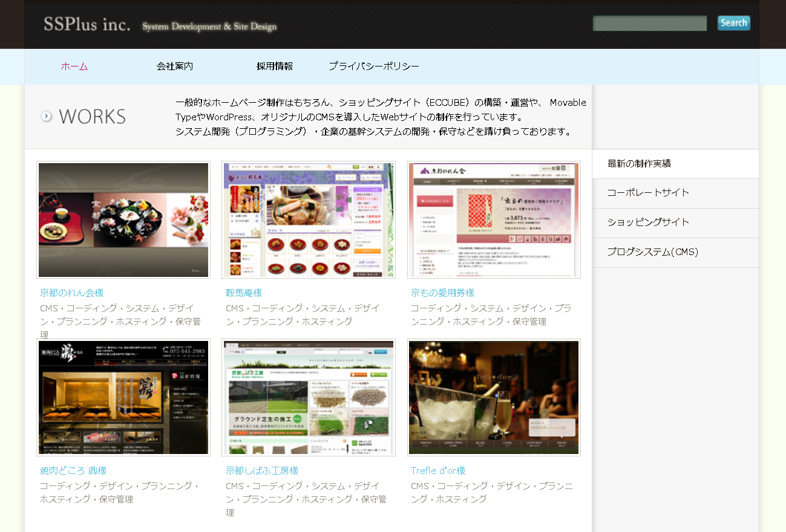Select the プライバシーポリシー menu item
The width and height of the screenshot is (786, 532).
[373, 66]
